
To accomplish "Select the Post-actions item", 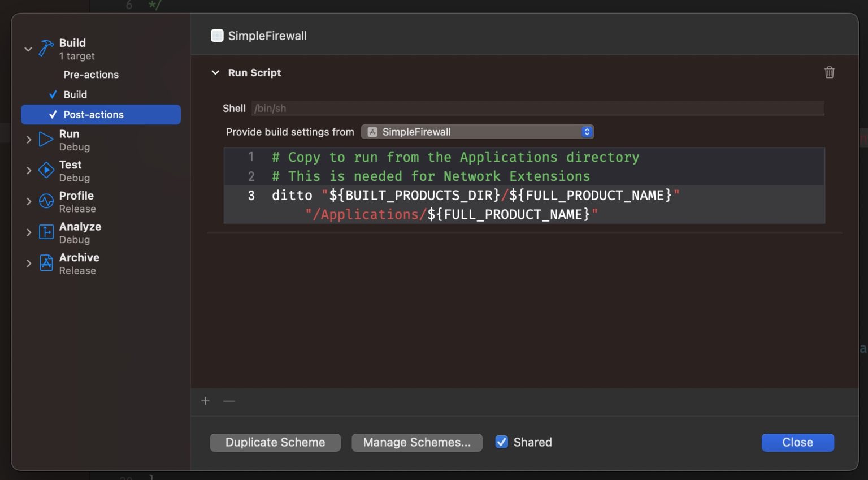I will [x=93, y=115].
